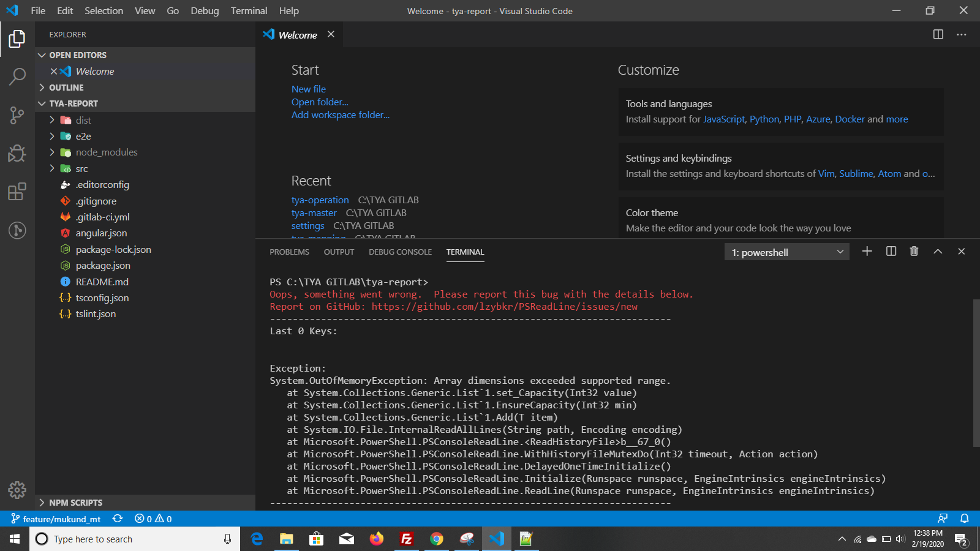
Task: Open the Help menu
Action: (x=288, y=10)
